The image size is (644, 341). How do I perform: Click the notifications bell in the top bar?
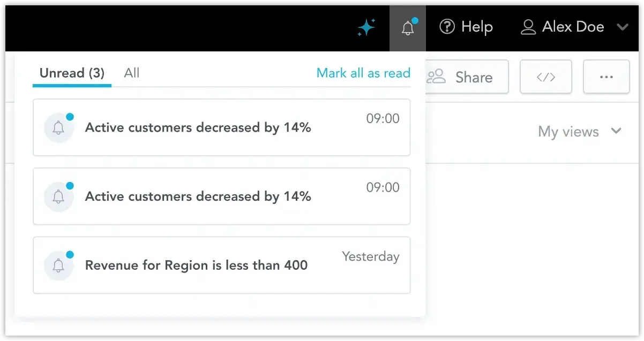coord(408,28)
